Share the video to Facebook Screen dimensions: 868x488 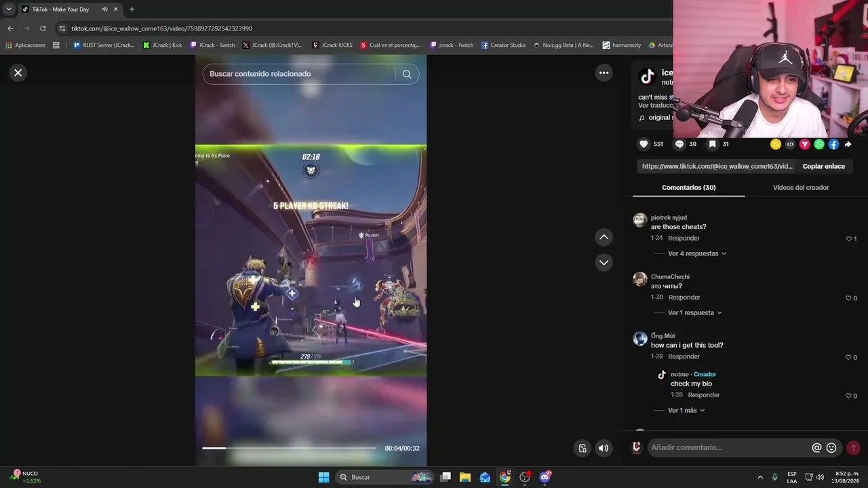click(x=833, y=144)
